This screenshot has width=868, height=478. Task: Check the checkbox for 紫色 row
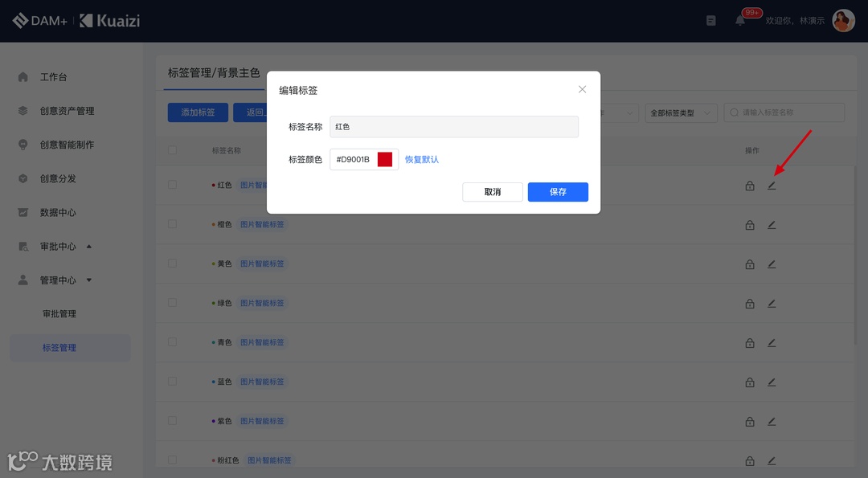172,420
